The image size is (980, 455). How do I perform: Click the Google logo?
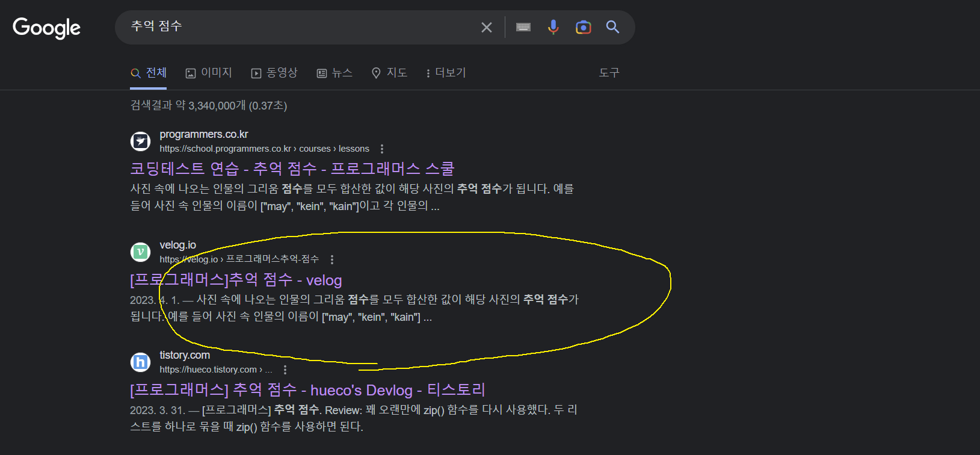click(46, 28)
